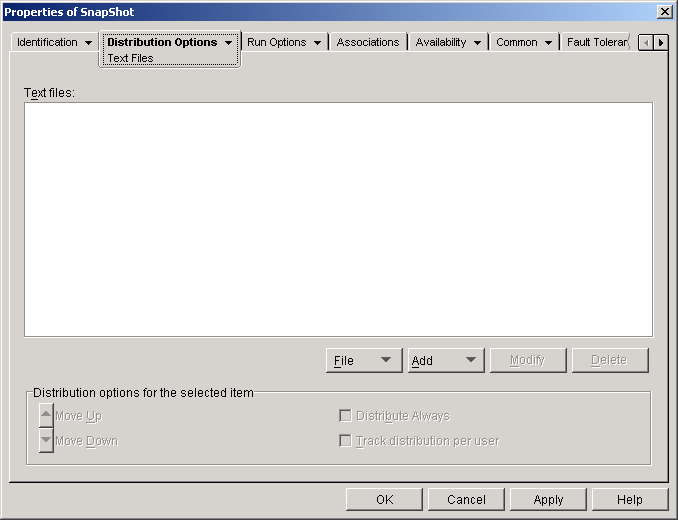Click the Move Up arrow icon
This screenshot has width=678, height=520.
pyautogui.click(x=46, y=415)
